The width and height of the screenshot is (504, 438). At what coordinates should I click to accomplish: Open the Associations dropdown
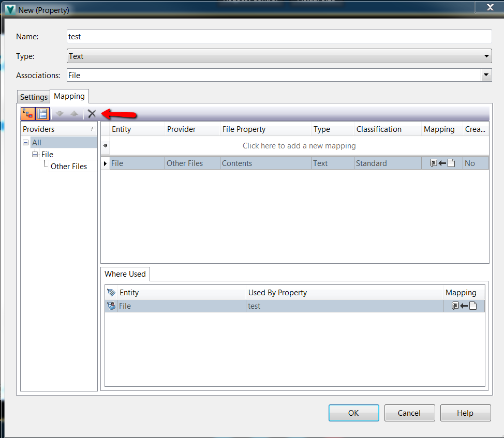point(486,75)
